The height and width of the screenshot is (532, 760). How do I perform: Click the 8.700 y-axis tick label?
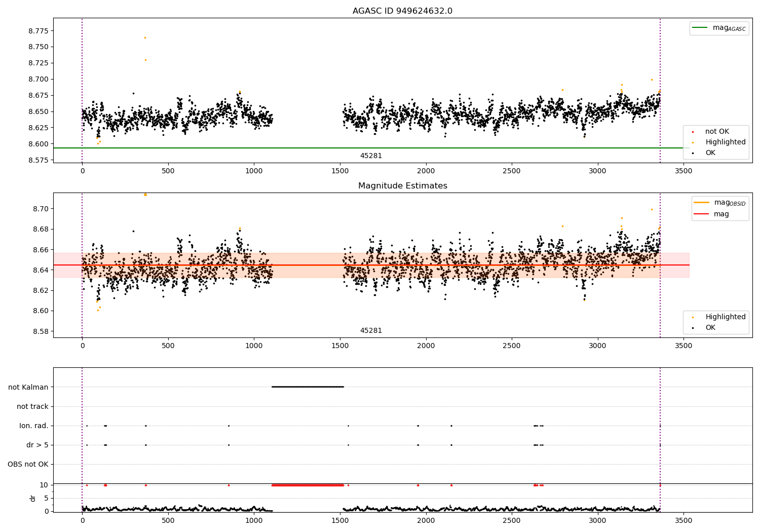click(39, 80)
